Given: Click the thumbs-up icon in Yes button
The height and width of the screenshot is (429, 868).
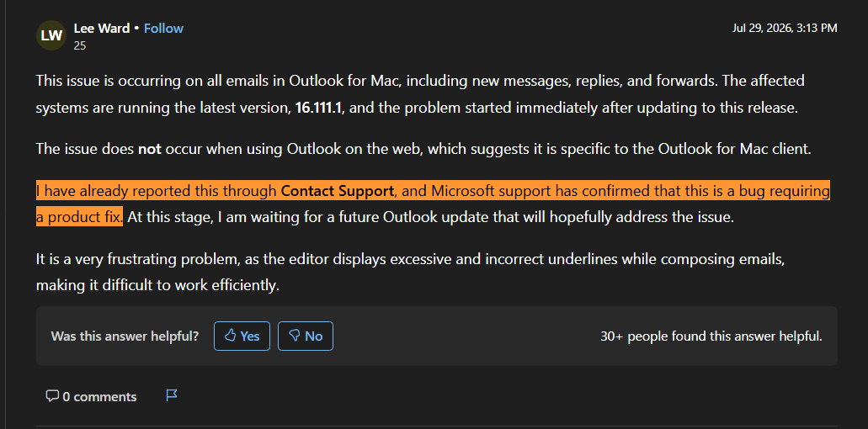Looking at the screenshot, I should coord(231,336).
